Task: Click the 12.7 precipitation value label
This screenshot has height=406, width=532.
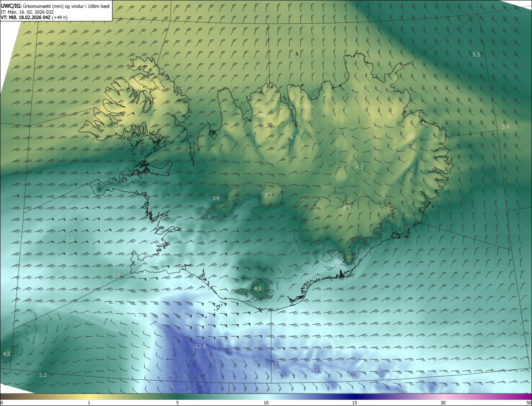Action: pyautogui.click(x=317, y=369)
